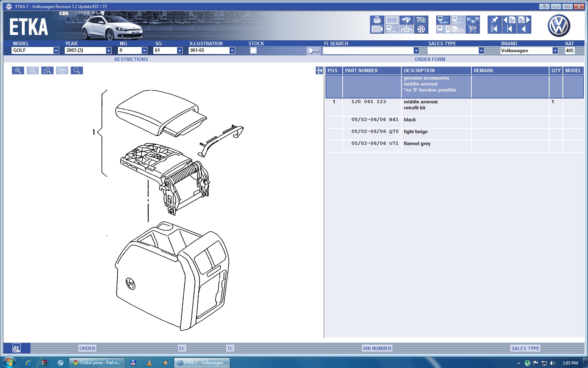588x368 pixels.
Task: Open the RESTRICTIONS tab
Action: [131, 59]
